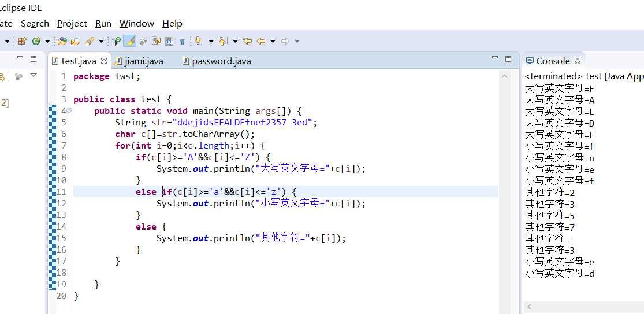Toggle Mark Occurrences highlighter icon
The width and height of the screenshot is (644, 314).
pos(129,41)
